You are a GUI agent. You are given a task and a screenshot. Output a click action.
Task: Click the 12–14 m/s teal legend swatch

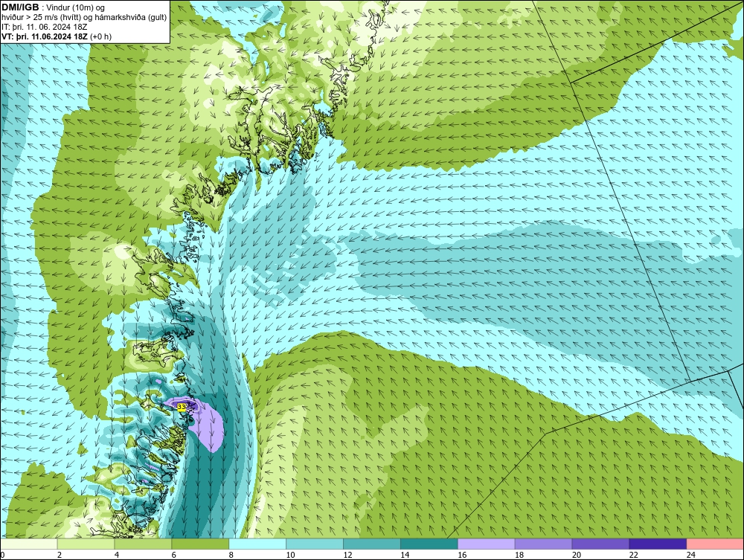371,544
